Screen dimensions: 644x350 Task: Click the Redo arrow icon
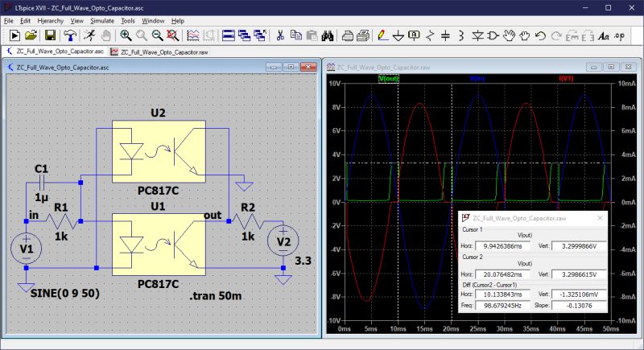(x=556, y=35)
